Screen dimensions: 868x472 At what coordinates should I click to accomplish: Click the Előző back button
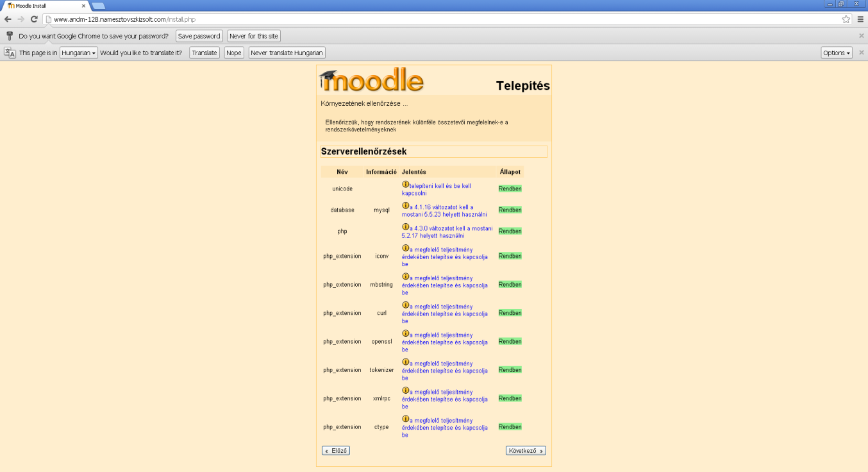336,451
